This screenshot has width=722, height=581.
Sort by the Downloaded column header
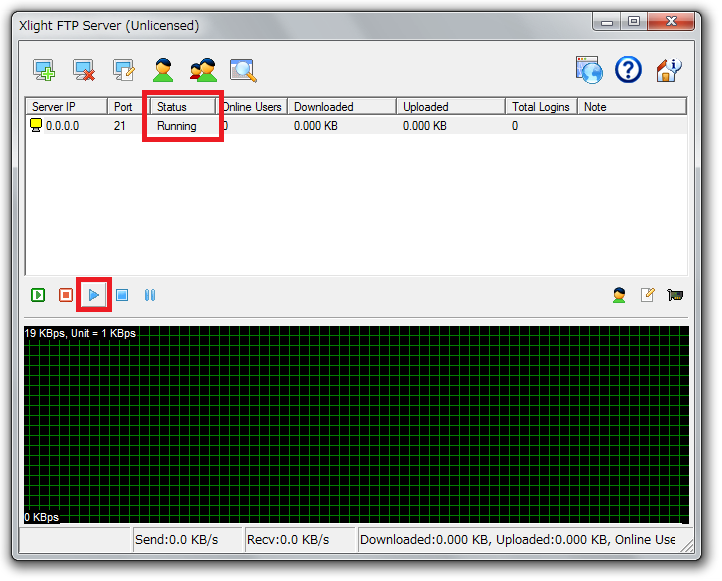[x=342, y=106]
